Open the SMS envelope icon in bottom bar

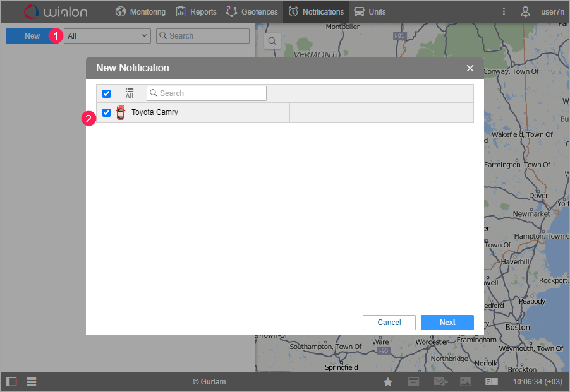coord(440,382)
